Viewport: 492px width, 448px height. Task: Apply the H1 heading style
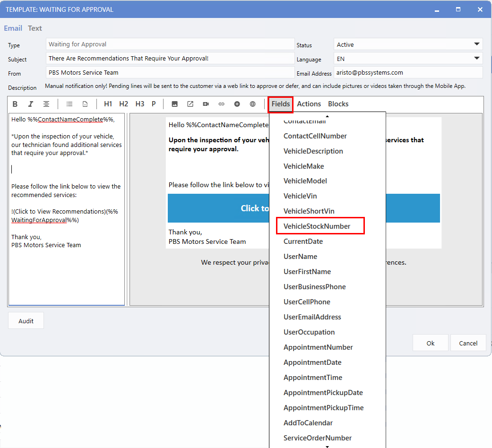tap(108, 104)
